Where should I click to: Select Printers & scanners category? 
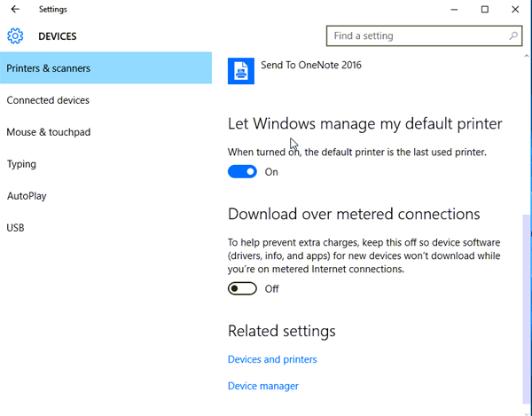(106, 68)
